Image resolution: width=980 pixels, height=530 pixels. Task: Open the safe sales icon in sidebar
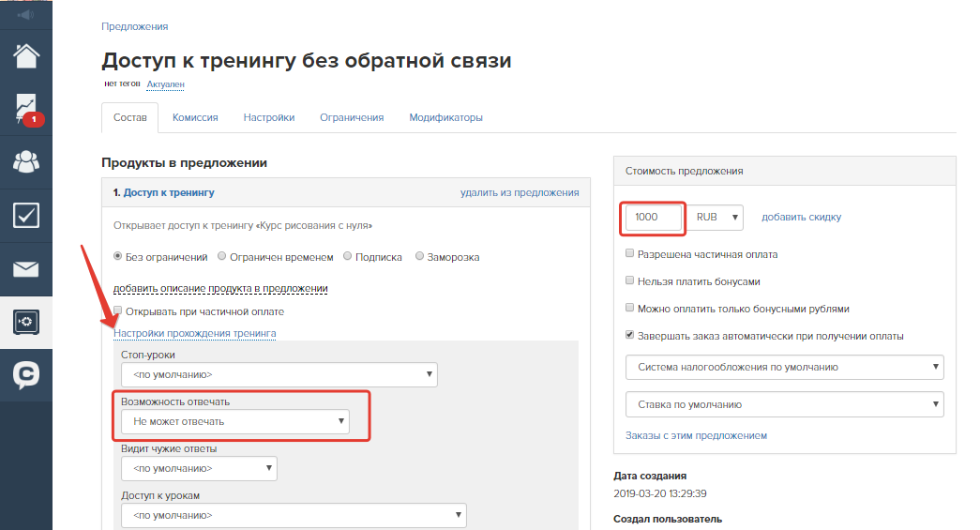(x=26, y=322)
